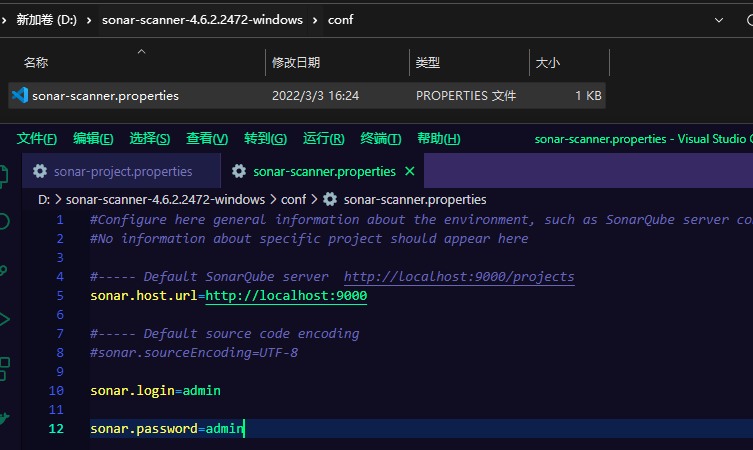Image resolution: width=753 pixels, height=450 pixels.
Task: Select sonar-scanner.properties file in Explorer list
Action: click(307, 96)
